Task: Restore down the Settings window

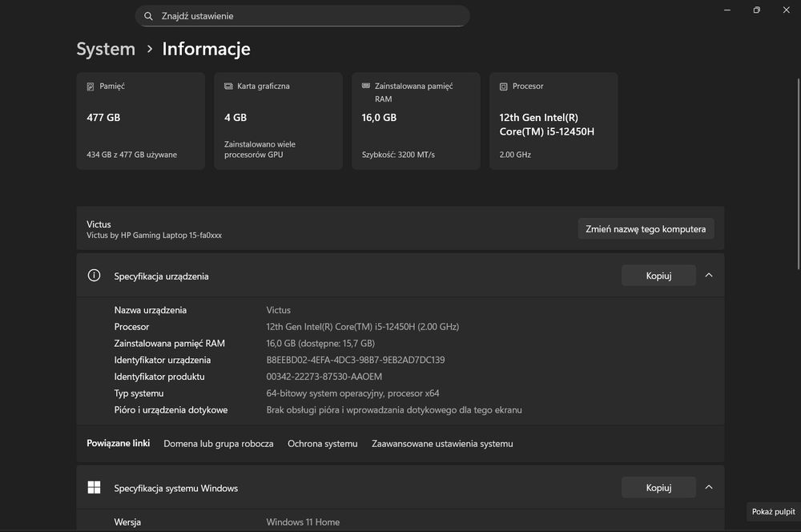Action: point(757,10)
